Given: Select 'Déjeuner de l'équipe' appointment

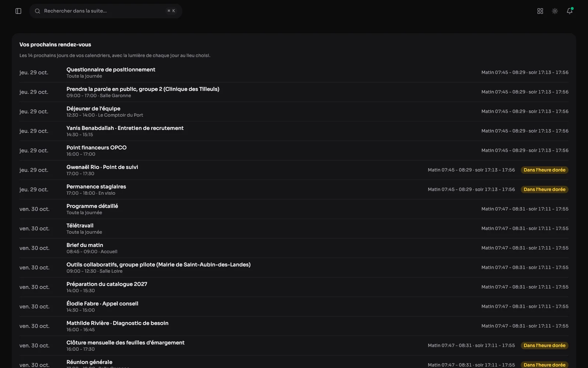Looking at the screenshot, I should tap(294, 112).
